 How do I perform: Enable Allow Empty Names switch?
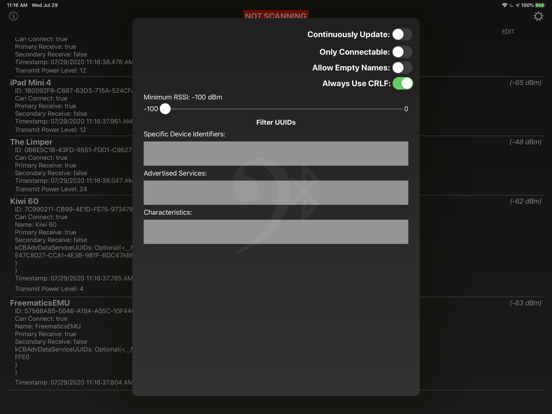pos(402,68)
